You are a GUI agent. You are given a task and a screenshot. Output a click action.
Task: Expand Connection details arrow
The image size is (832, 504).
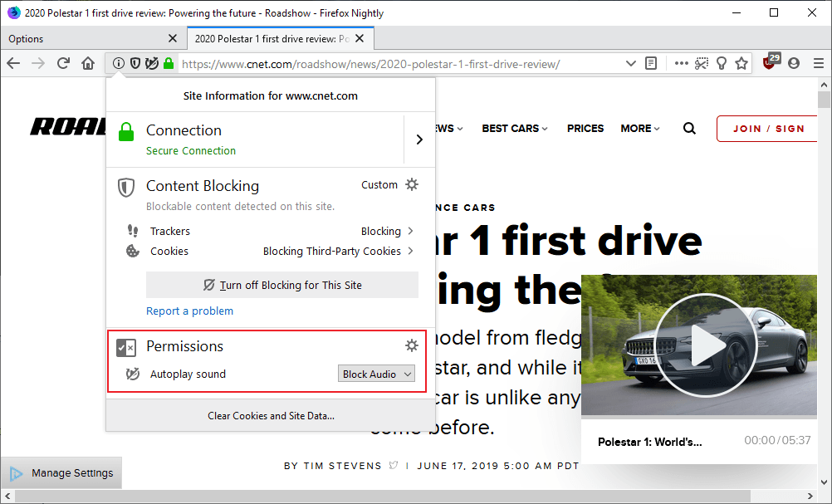419,139
